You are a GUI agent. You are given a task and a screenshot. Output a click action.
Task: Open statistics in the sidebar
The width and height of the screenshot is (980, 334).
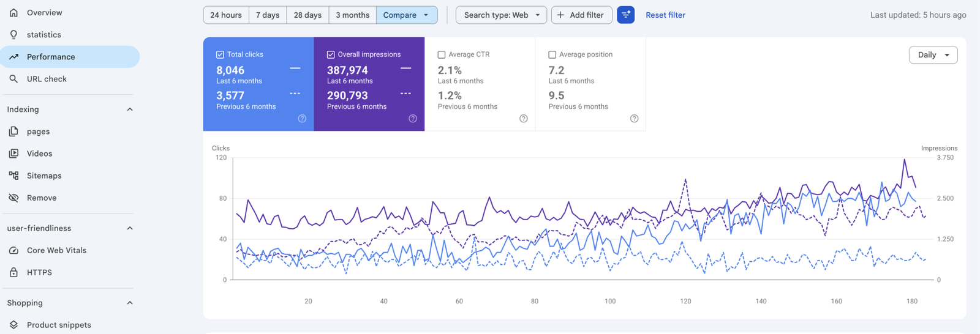click(70, 35)
